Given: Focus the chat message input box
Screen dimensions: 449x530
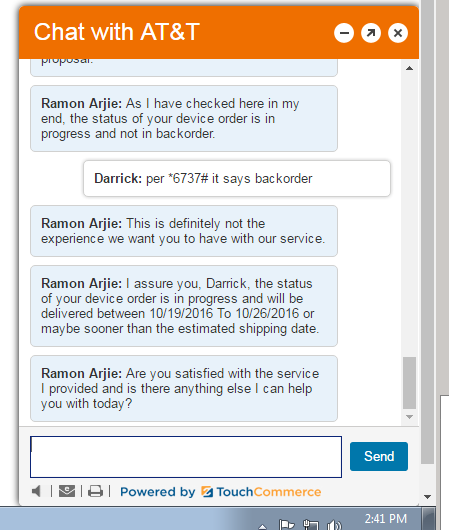Looking at the screenshot, I should 186,457.
